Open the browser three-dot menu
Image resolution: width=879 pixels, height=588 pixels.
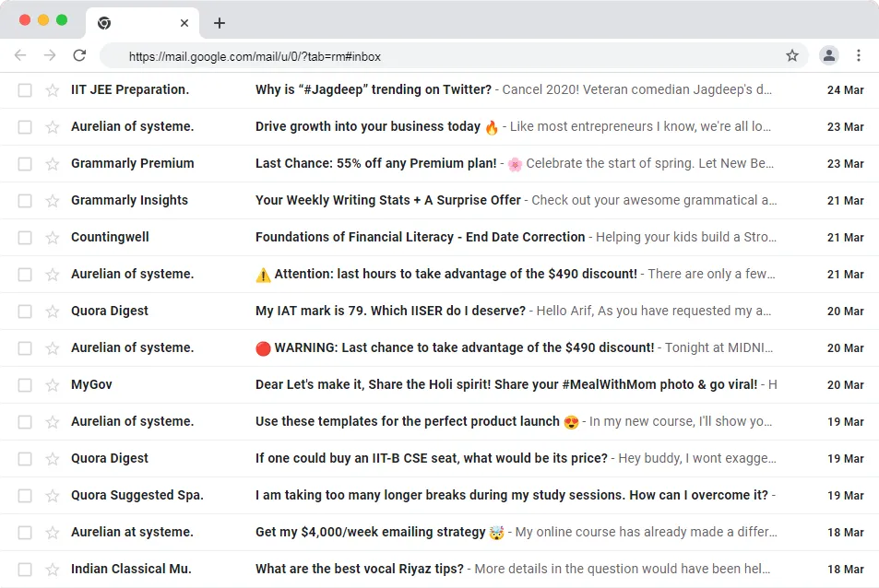[x=859, y=55]
